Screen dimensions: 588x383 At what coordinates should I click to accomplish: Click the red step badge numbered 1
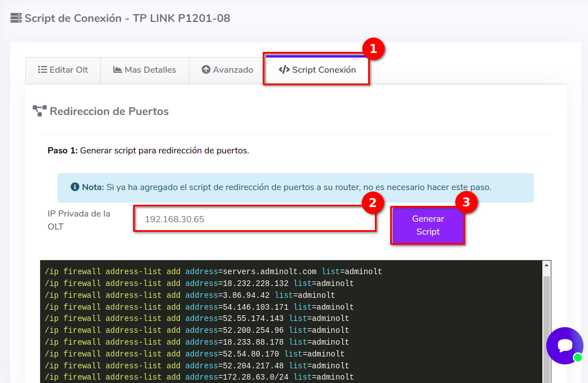click(x=373, y=49)
